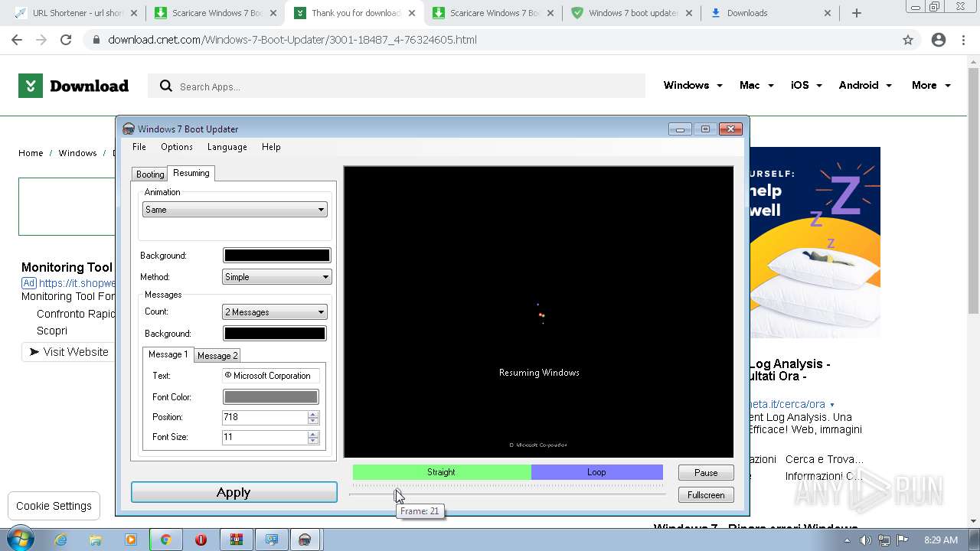Open the Count 2 Messages dropdown

point(275,312)
